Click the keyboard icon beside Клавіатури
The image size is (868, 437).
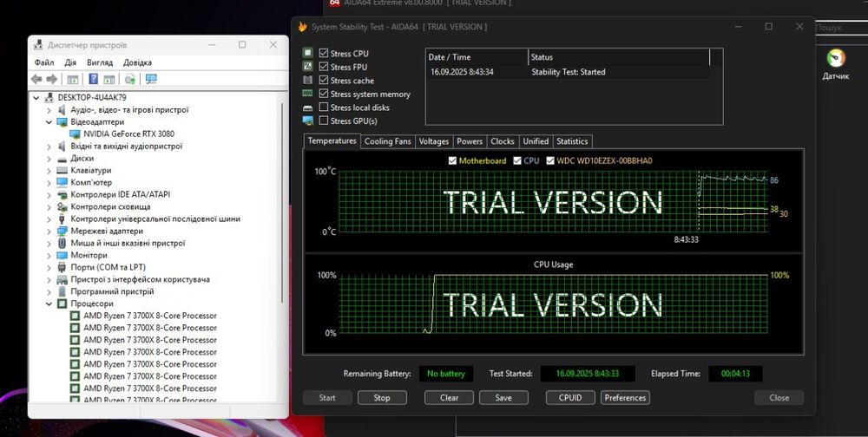62,170
